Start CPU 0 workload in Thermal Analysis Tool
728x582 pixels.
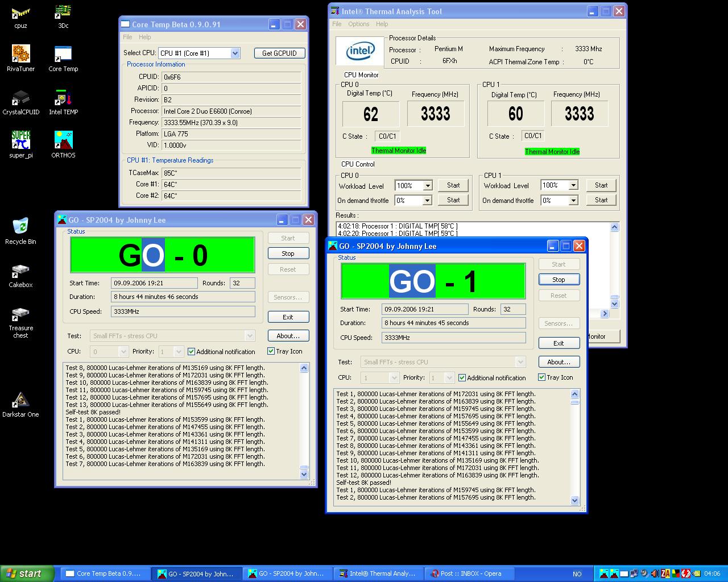tap(453, 185)
